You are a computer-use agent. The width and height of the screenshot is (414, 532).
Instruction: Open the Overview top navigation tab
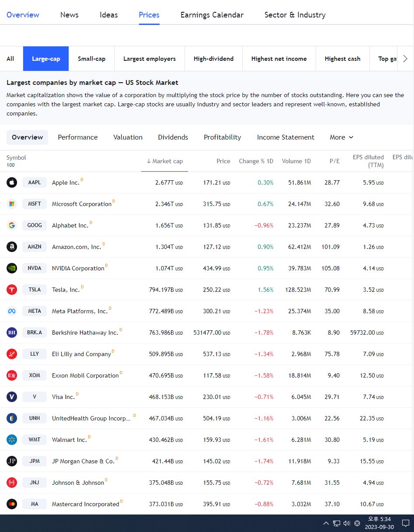point(23,15)
